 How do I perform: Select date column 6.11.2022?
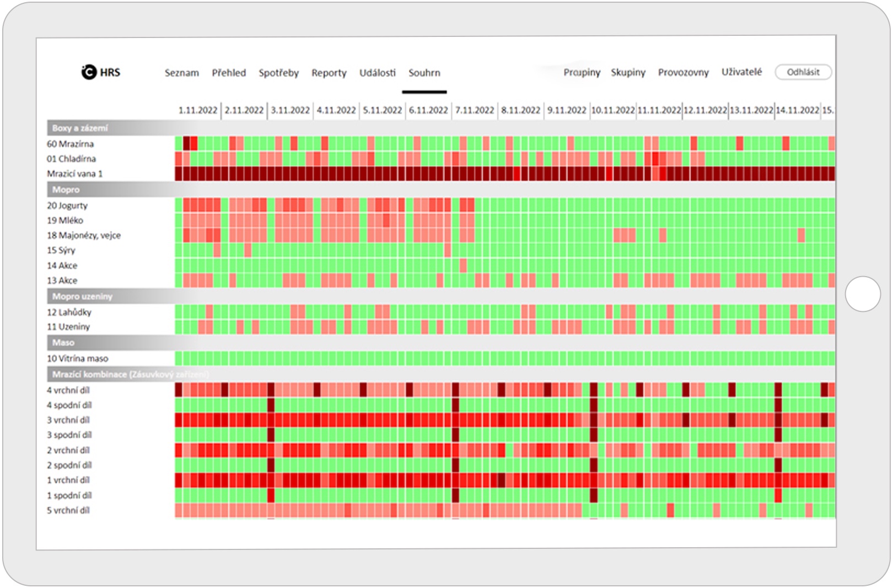(428, 110)
